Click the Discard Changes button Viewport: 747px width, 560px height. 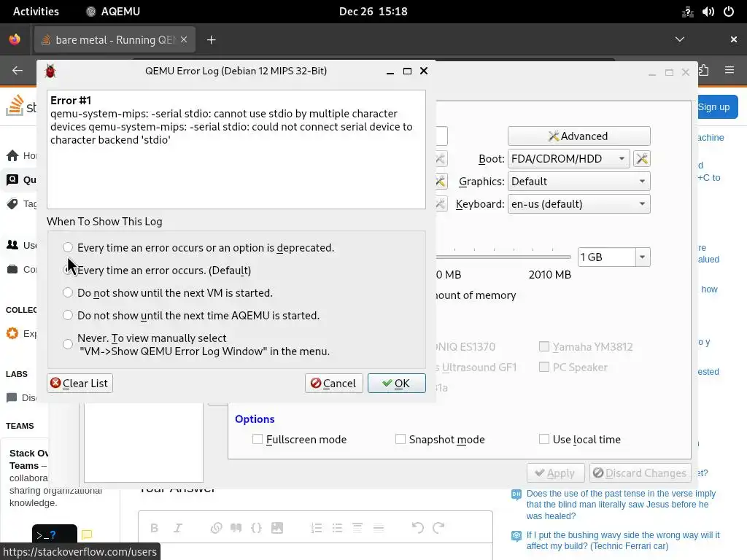640,472
